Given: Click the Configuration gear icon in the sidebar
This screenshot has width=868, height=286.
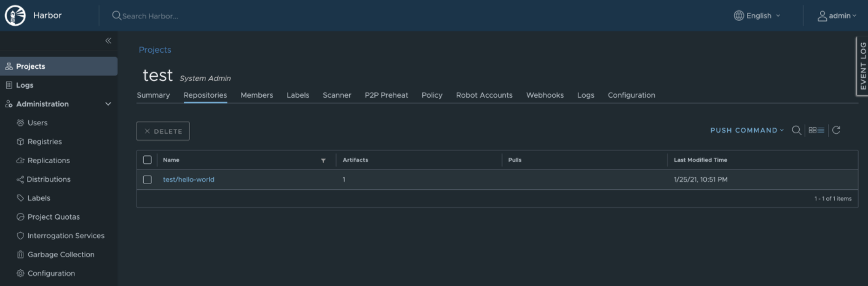Looking at the screenshot, I should pos(20,274).
